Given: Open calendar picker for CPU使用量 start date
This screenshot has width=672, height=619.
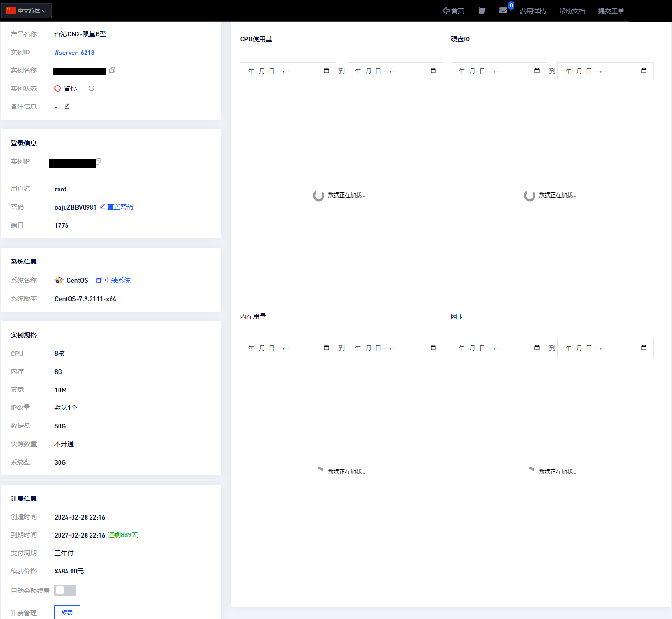Looking at the screenshot, I should click(326, 71).
